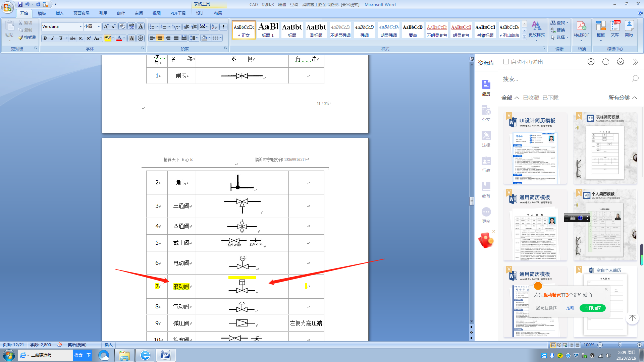
Task: Open the 插入 ribbon tab
Action: click(59, 13)
